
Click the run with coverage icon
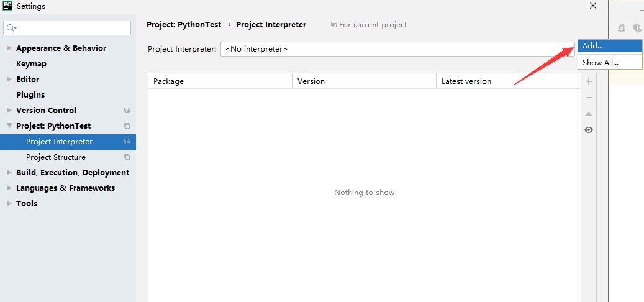coord(637,28)
